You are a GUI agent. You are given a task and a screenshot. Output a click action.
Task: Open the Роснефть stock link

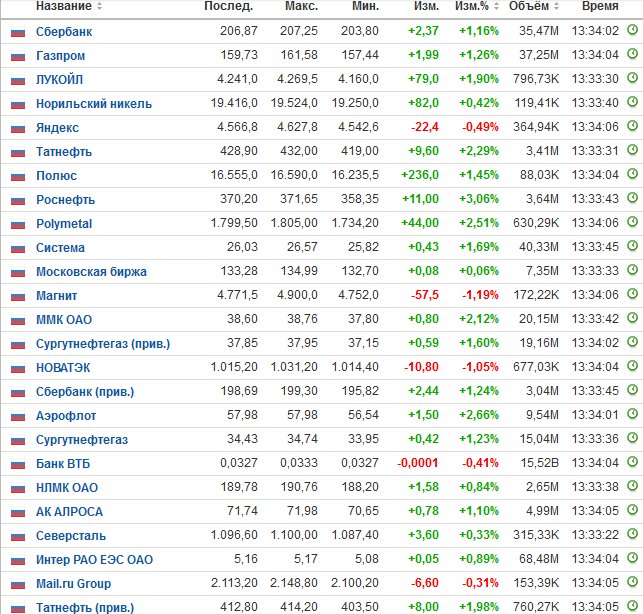tap(66, 200)
